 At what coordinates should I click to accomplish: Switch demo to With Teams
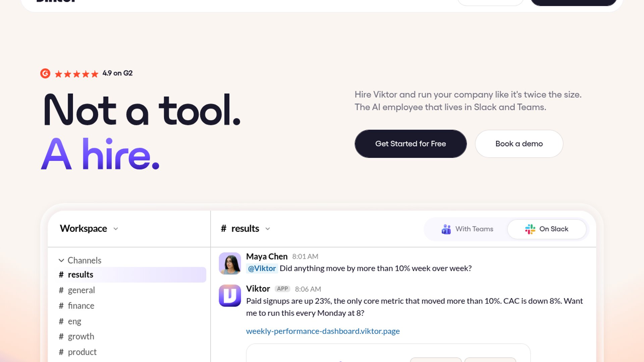coord(467,229)
